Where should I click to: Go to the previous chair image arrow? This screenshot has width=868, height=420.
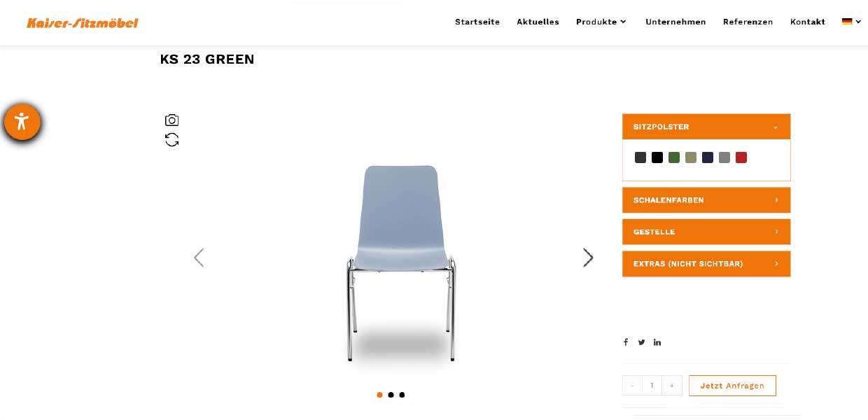pos(199,258)
